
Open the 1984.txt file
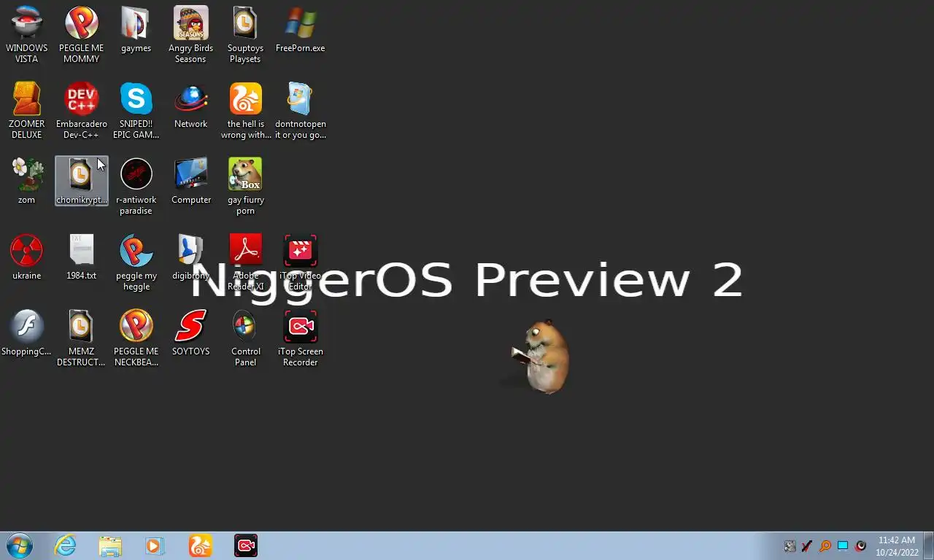click(x=81, y=257)
